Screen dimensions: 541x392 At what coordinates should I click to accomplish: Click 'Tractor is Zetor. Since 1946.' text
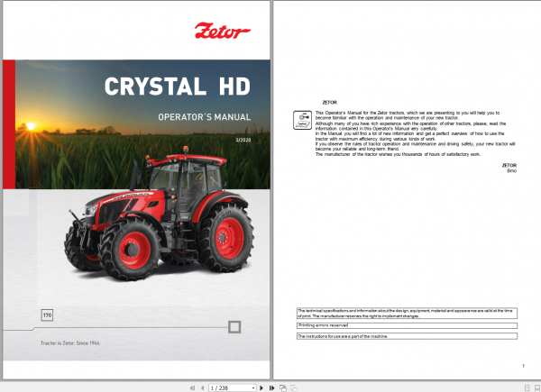pyautogui.click(x=70, y=343)
